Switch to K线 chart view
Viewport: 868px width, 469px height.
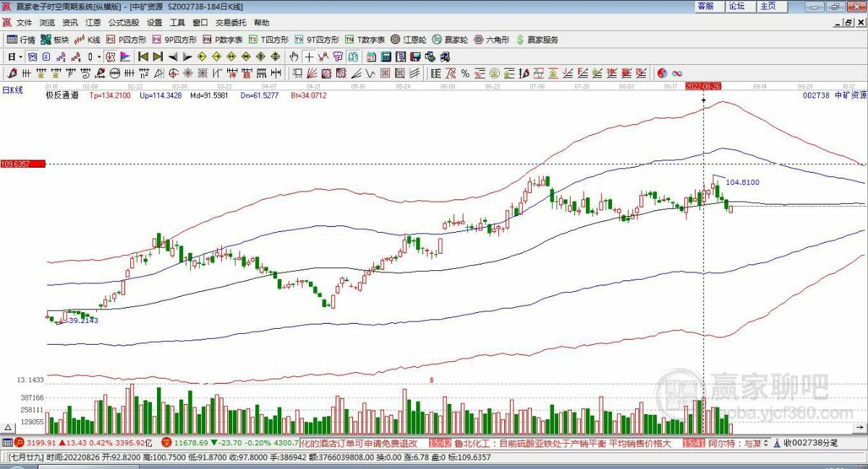coord(88,40)
